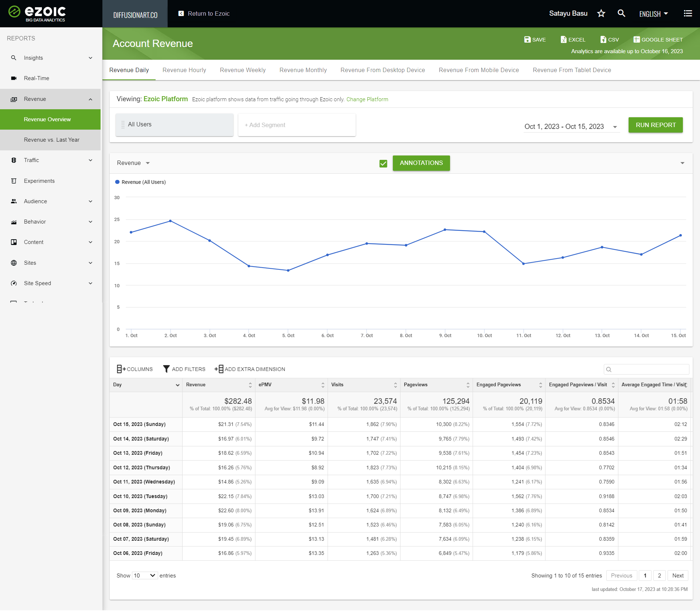Click the Run Report button

656,125
